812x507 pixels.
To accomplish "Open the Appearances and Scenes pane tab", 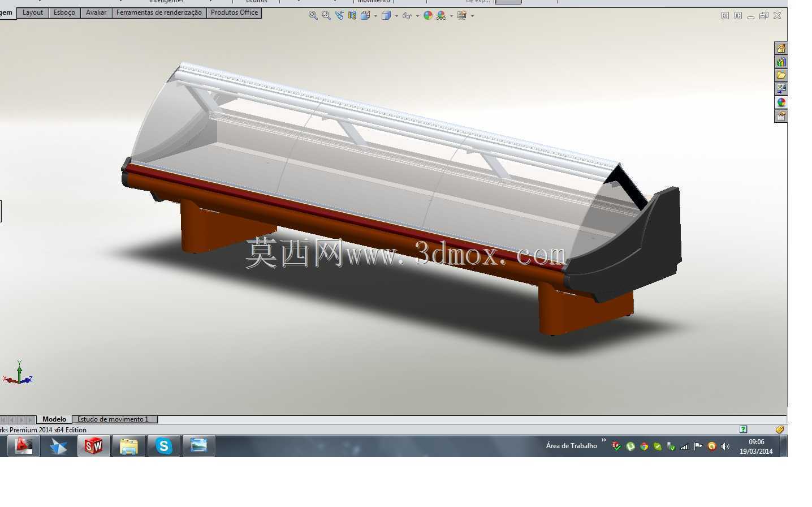I will 781,102.
